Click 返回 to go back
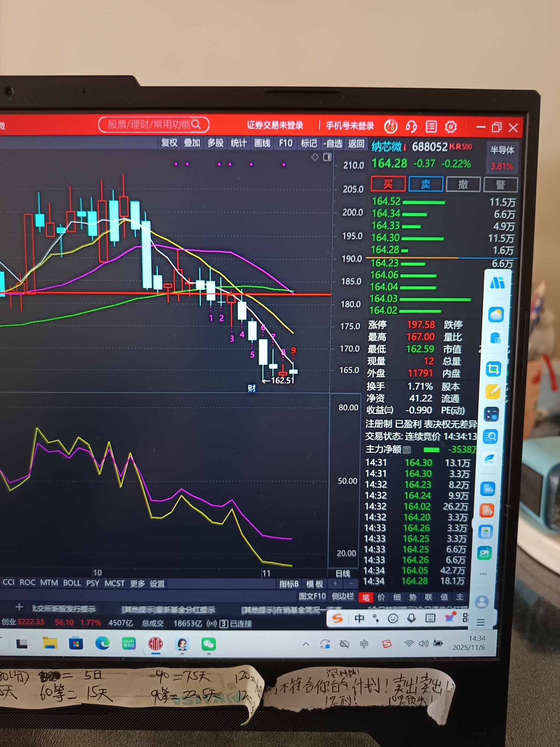The image size is (560, 747). pos(356,144)
